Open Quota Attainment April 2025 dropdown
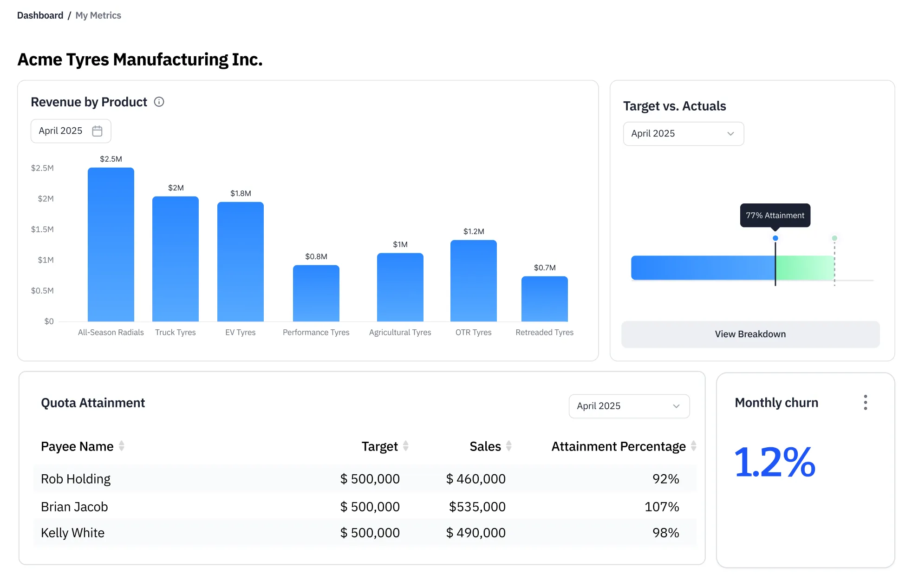Screen dimensions: 912x588 629,406
